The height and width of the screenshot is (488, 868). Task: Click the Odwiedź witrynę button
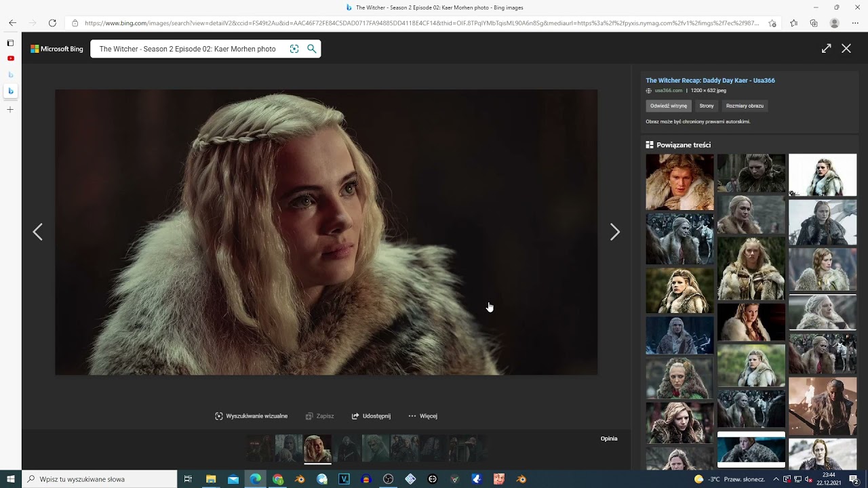(x=669, y=106)
